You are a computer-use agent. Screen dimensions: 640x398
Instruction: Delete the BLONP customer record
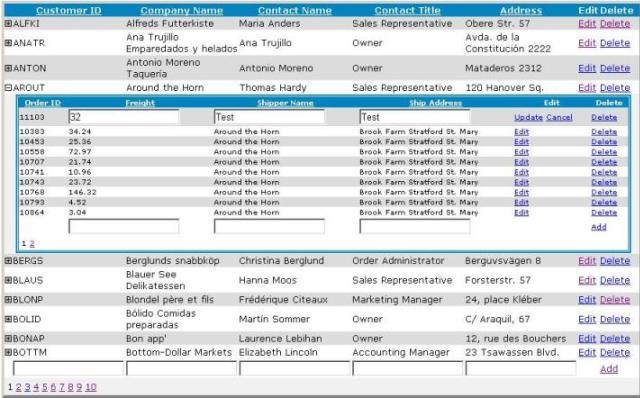pos(615,300)
